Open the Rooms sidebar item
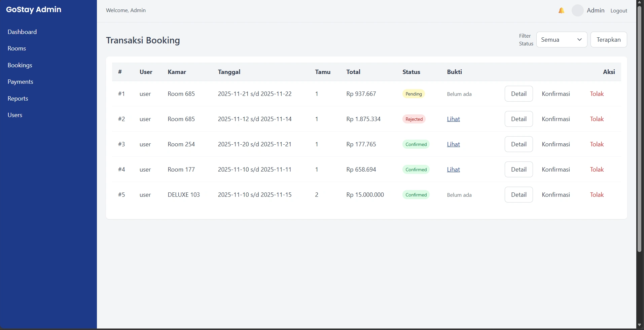Image resolution: width=644 pixels, height=330 pixels. tap(17, 48)
